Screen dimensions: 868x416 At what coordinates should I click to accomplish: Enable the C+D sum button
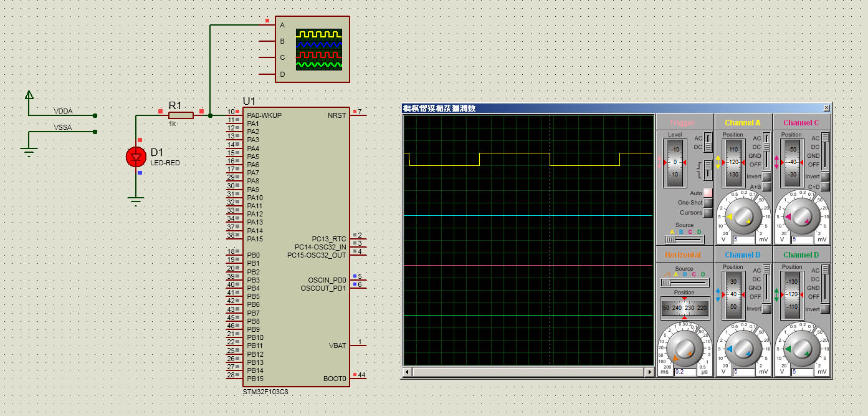point(825,186)
